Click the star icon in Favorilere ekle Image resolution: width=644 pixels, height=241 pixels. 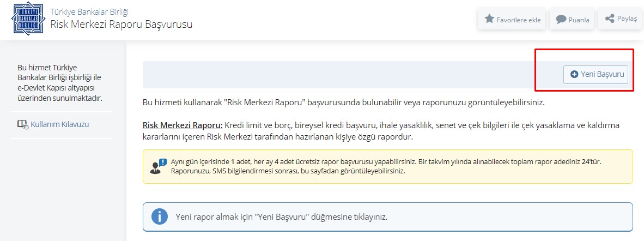click(489, 19)
